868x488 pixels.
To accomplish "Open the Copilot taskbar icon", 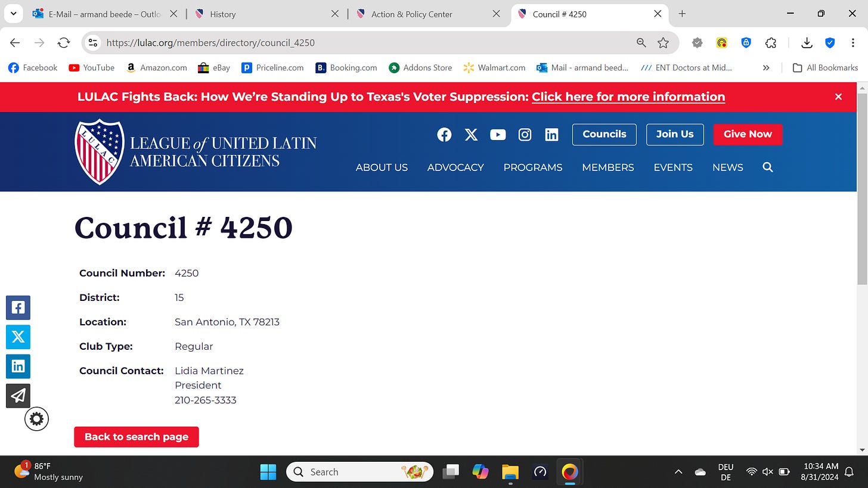I will (480, 472).
